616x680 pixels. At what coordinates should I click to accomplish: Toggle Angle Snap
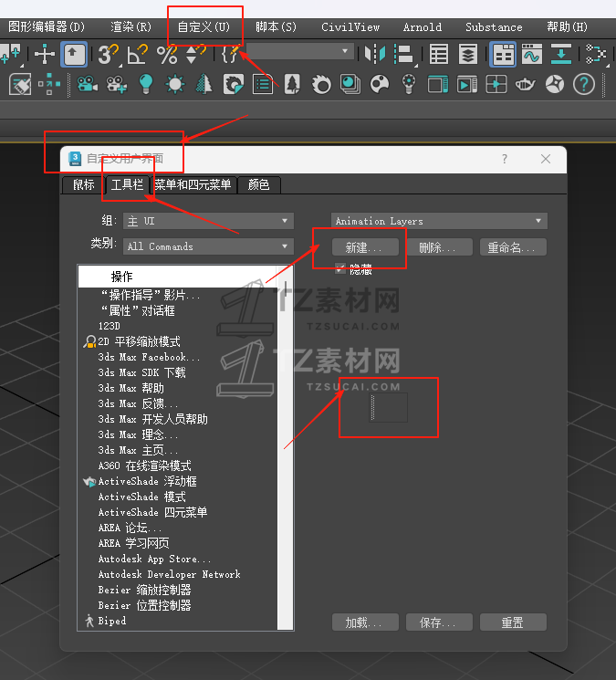pos(138,54)
